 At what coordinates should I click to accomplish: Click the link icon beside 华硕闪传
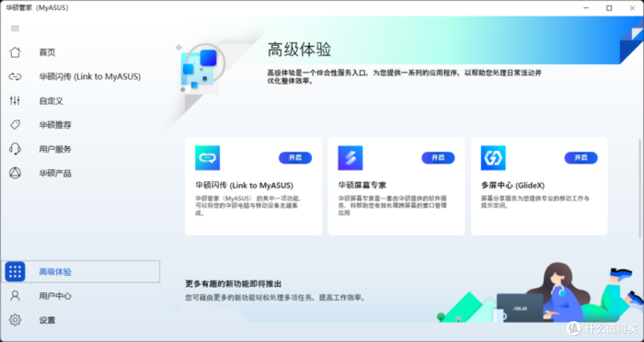click(15, 76)
